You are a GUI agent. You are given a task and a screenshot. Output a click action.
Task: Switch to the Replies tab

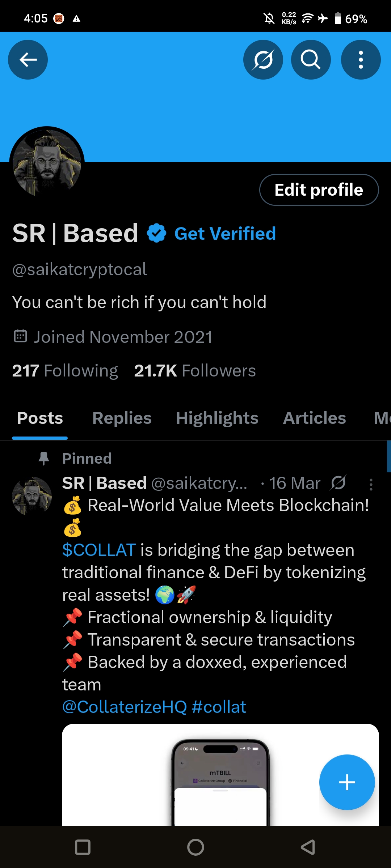[122, 418]
